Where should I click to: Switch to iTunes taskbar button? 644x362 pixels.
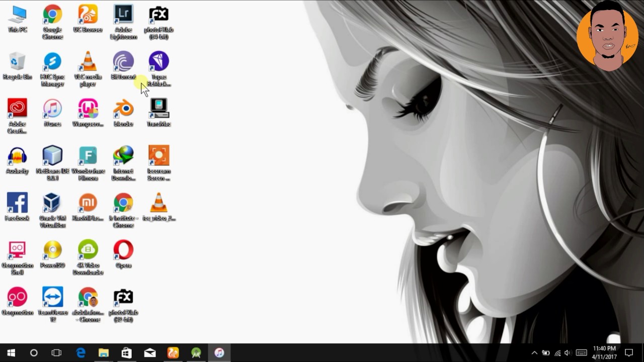[x=219, y=353]
